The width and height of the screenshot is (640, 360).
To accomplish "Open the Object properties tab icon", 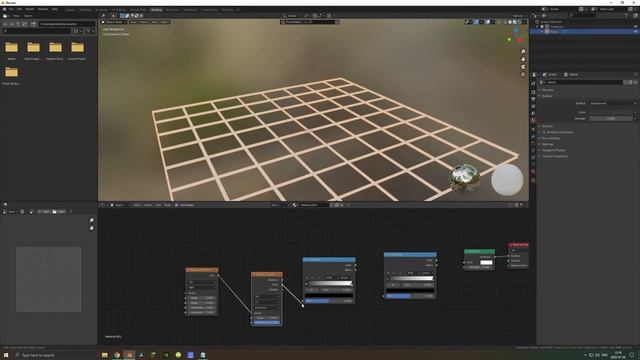I will point(533,130).
